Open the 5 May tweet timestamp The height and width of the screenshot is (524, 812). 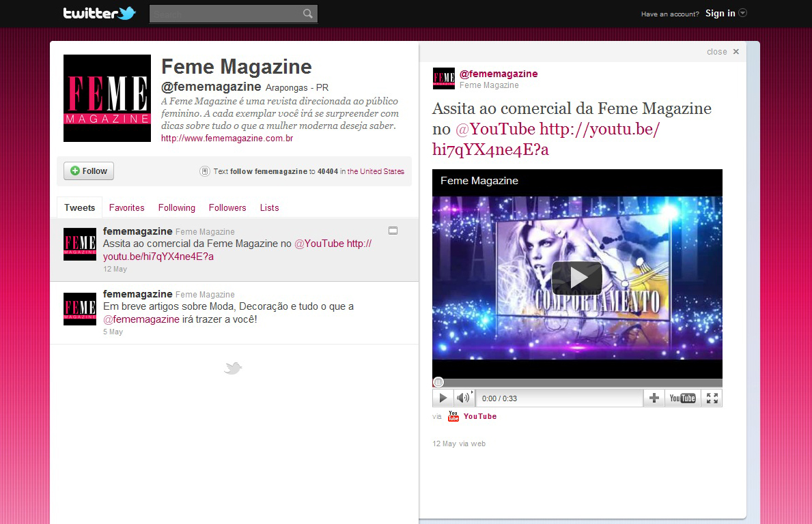pyautogui.click(x=113, y=332)
